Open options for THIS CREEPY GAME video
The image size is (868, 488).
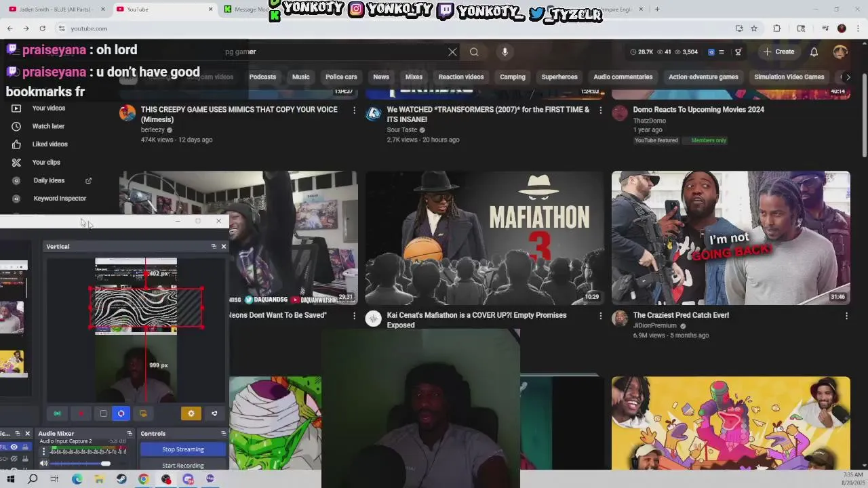[x=354, y=110]
